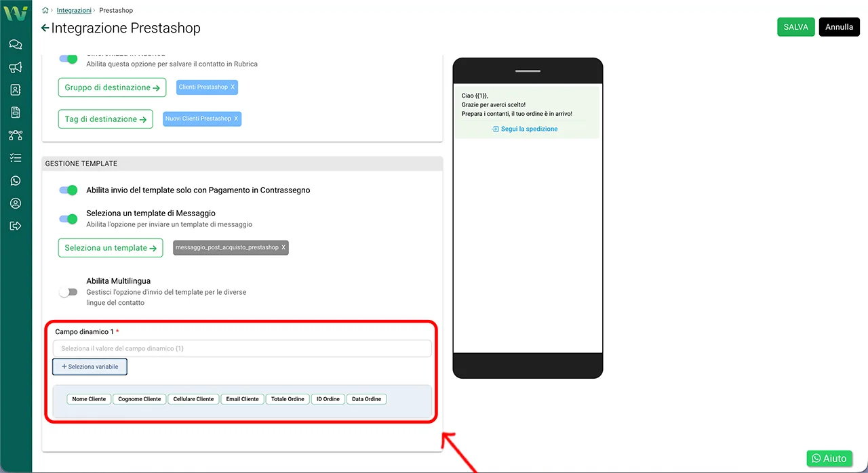Disable the Pagamento in Contrassegno template toggle
The width and height of the screenshot is (868, 473).
(68, 190)
